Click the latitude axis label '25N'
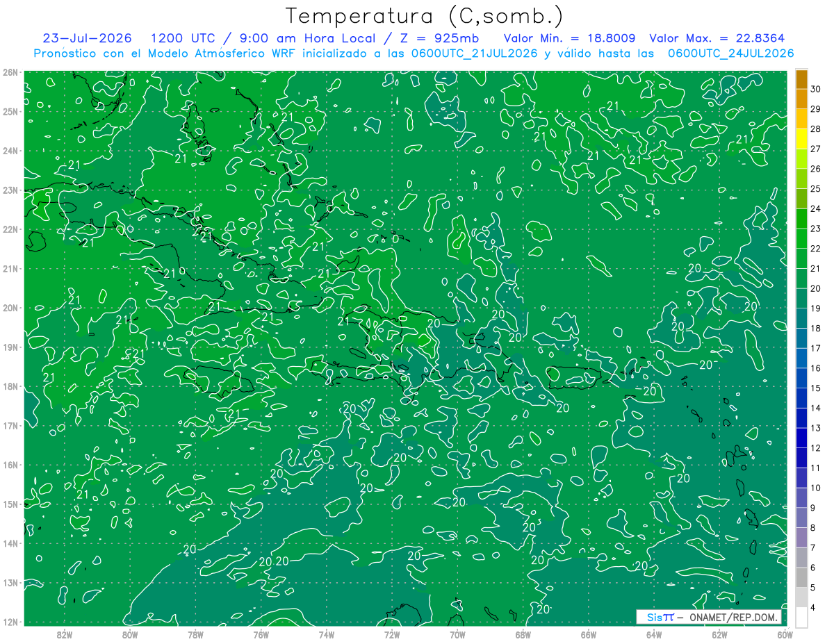The height and width of the screenshot is (644, 834). click(x=10, y=112)
